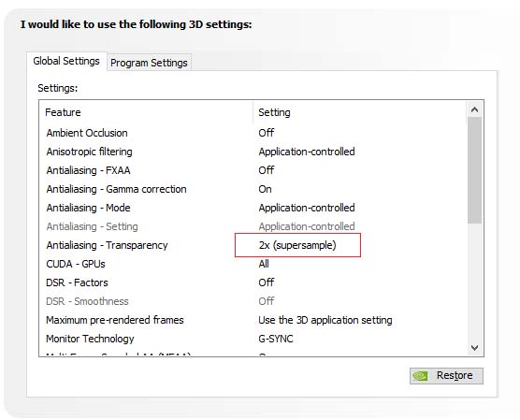Click the Feature column header
The width and height of the screenshot is (520, 420).
[x=63, y=112]
